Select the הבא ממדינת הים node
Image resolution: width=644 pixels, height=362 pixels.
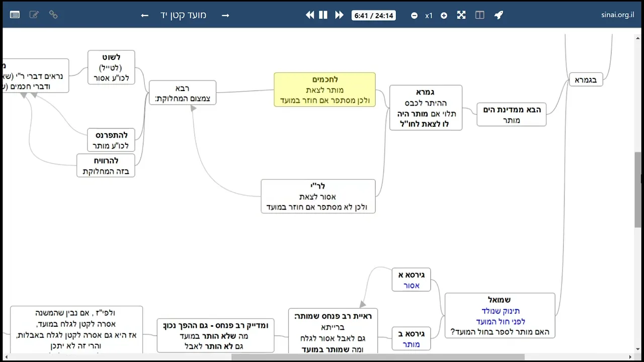pyautogui.click(x=511, y=115)
